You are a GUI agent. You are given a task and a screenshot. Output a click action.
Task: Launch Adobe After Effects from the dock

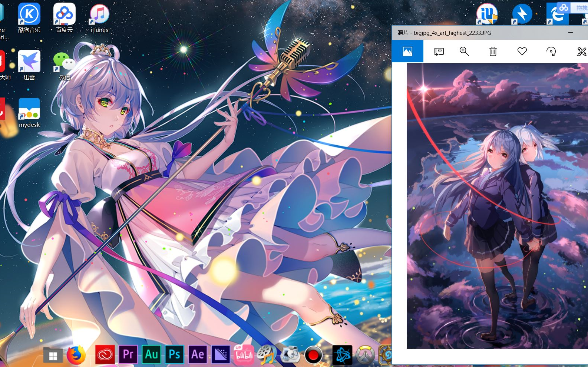[198, 355]
